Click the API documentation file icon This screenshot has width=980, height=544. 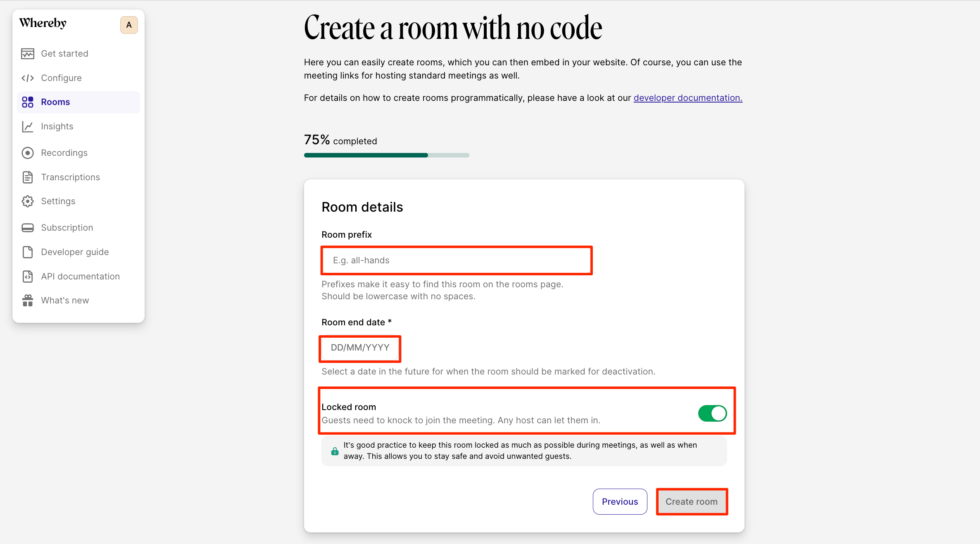[x=28, y=277]
